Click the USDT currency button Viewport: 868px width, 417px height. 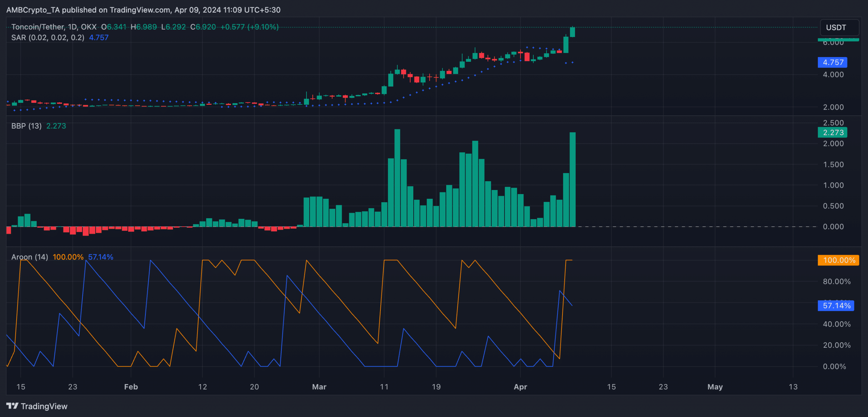pyautogui.click(x=839, y=27)
